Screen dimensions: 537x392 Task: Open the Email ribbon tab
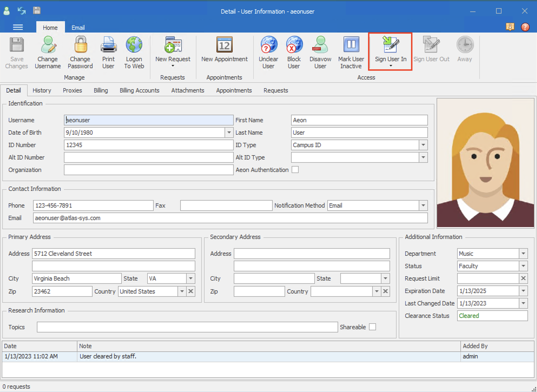(x=78, y=28)
